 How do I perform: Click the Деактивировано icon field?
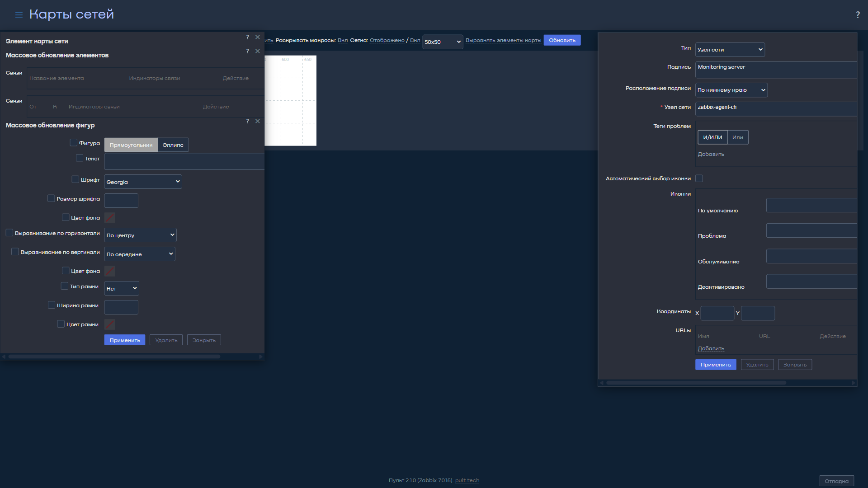click(x=811, y=282)
